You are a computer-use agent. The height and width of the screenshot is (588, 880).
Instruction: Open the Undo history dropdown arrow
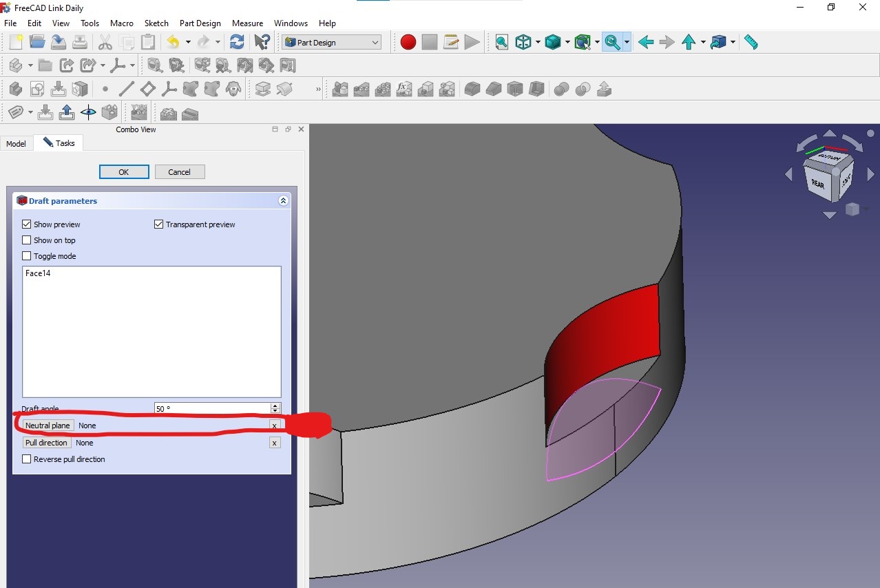(x=188, y=42)
